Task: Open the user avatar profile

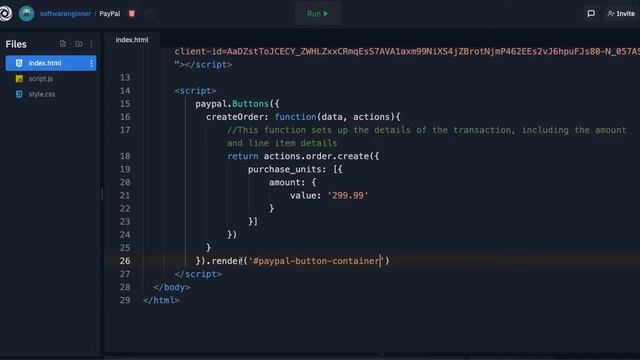Action: pyautogui.click(x=27, y=13)
